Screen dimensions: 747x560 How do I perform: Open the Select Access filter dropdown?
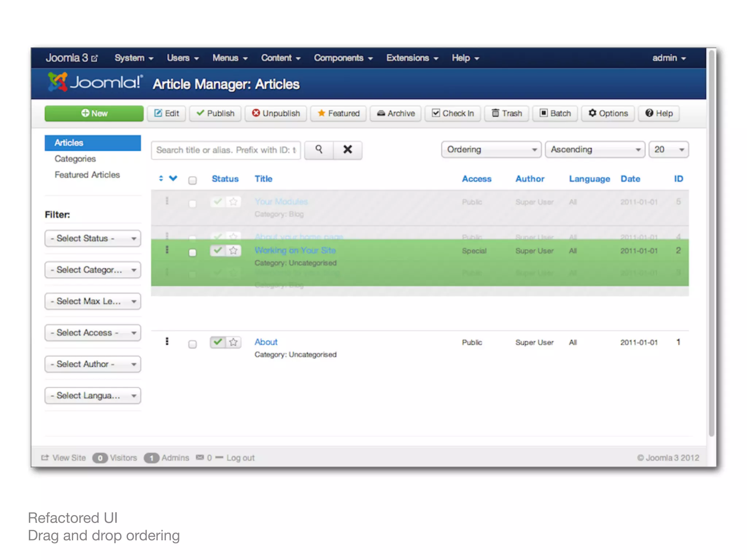pyautogui.click(x=93, y=332)
